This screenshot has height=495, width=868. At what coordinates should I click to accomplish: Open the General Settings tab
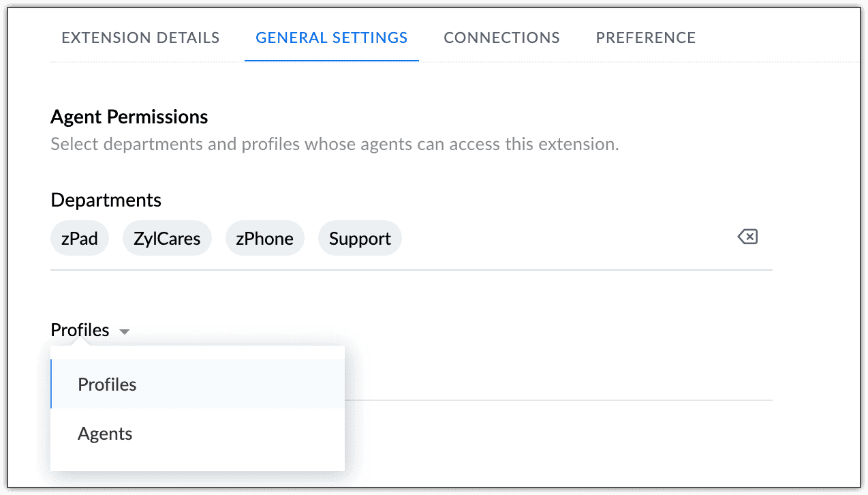click(332, 38)
